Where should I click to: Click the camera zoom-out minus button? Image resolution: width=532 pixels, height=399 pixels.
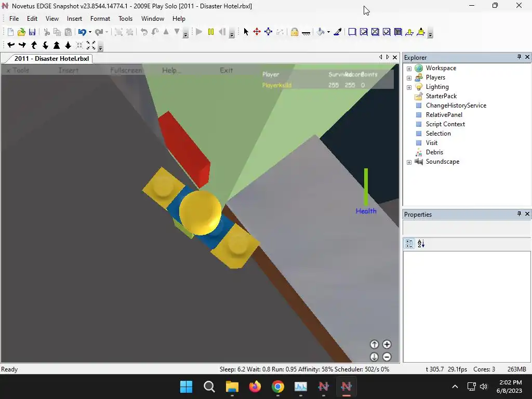[x=387, y=357]
